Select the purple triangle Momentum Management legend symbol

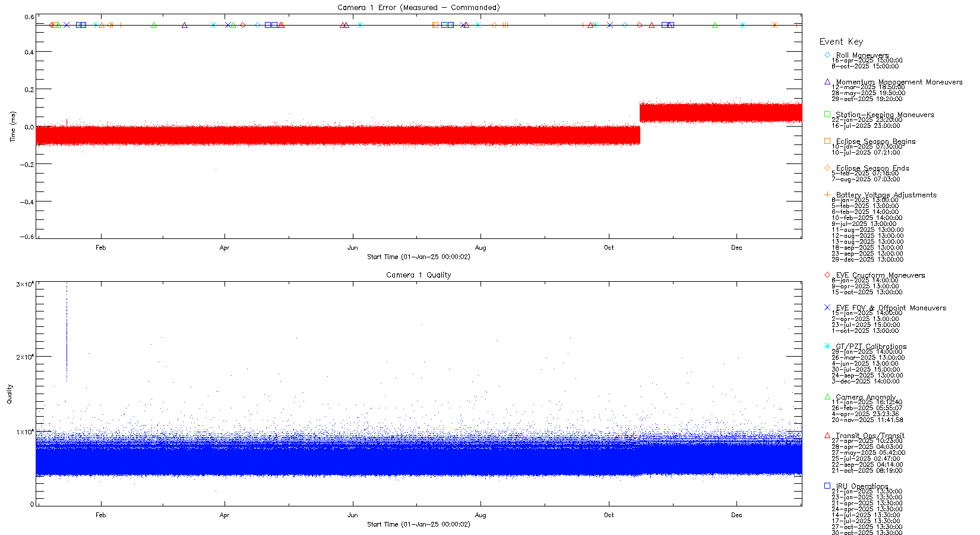click(827, 81)
